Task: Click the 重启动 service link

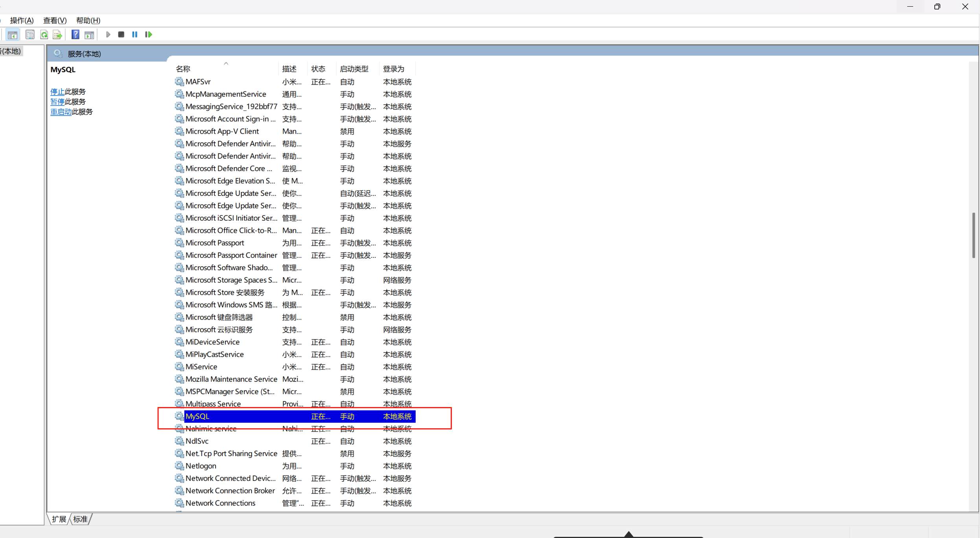Action: coord(61,112)
